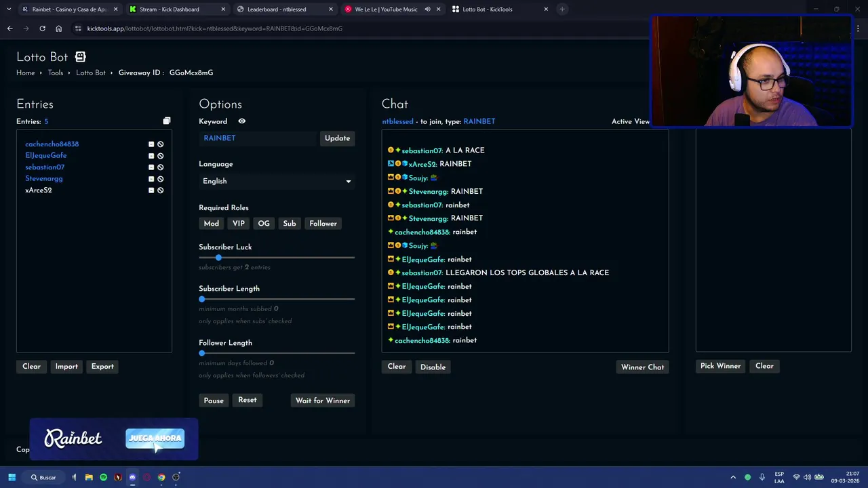
Task: Click the Import entries button
Action: pyautogui.click(x=66, y=367)
